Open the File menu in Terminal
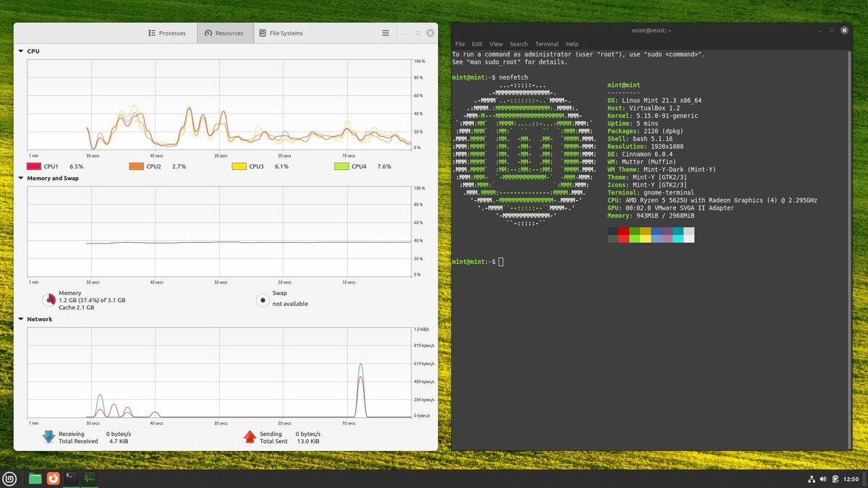The height and width of the screenshot is (488, 868). pyautogui.click(x=460, y=44)
